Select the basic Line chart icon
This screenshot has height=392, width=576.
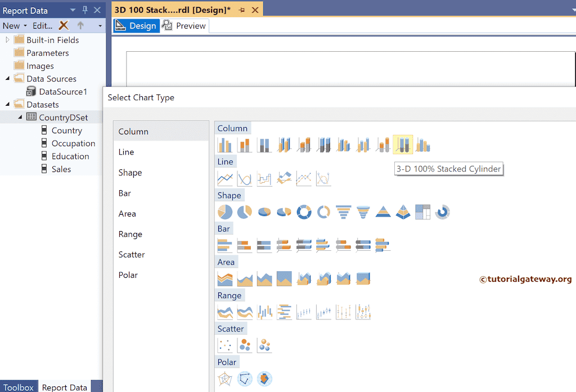[x=225, y=178]
